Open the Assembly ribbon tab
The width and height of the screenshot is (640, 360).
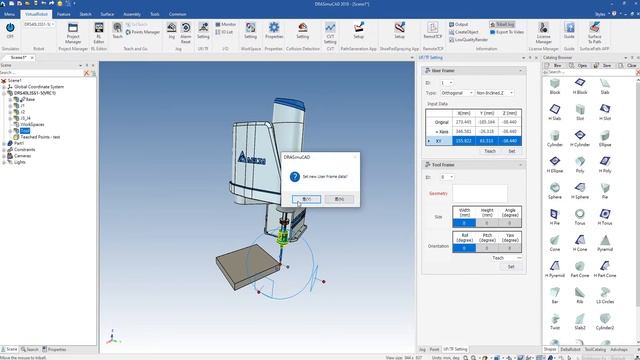132,14
